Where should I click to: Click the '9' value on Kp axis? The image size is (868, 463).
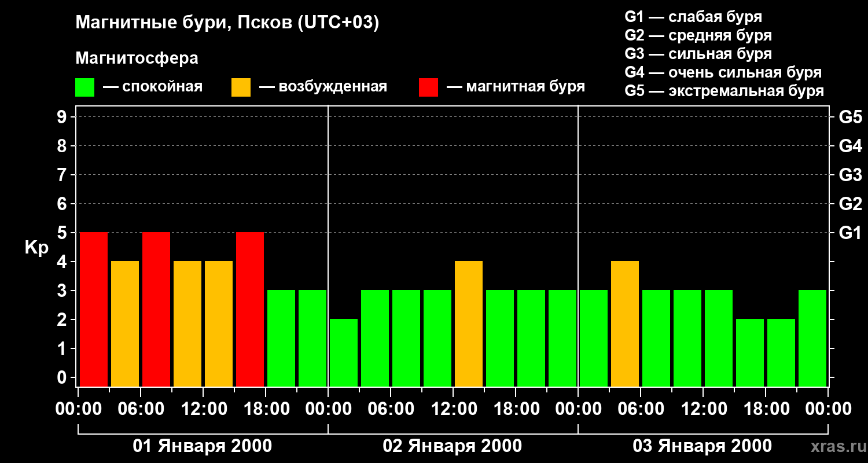coord(63,117)
